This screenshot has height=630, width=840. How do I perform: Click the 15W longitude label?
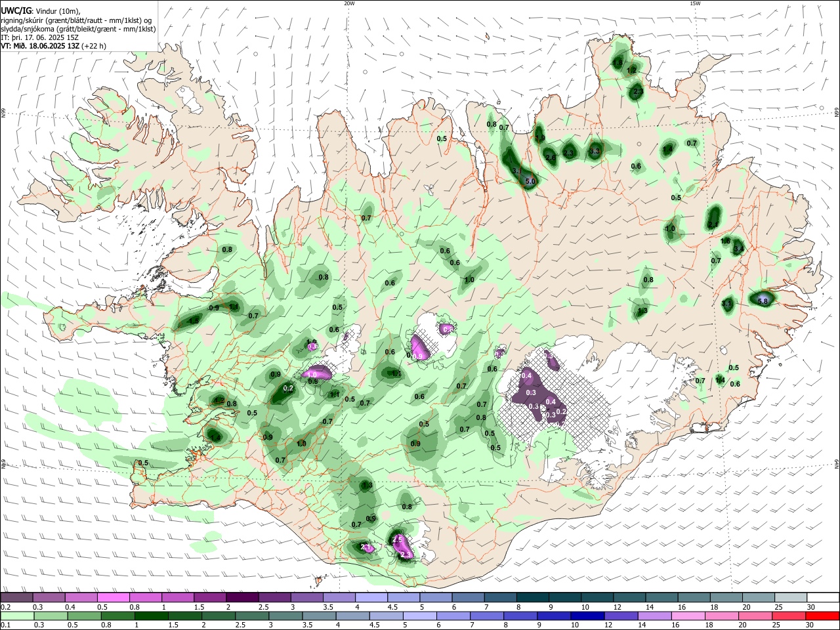(695, 3)
